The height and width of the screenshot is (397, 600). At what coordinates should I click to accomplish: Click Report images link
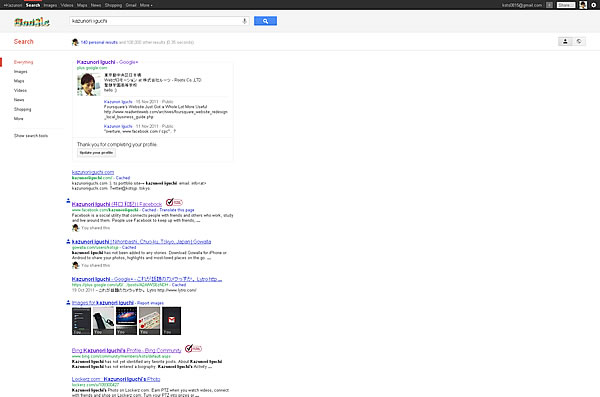[x=150, y=303]
